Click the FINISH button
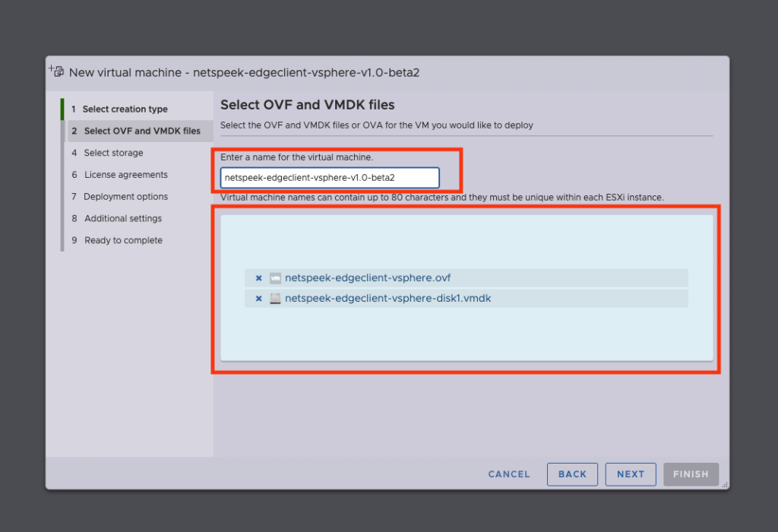778x532 pixels. click(x=691, y=474)
